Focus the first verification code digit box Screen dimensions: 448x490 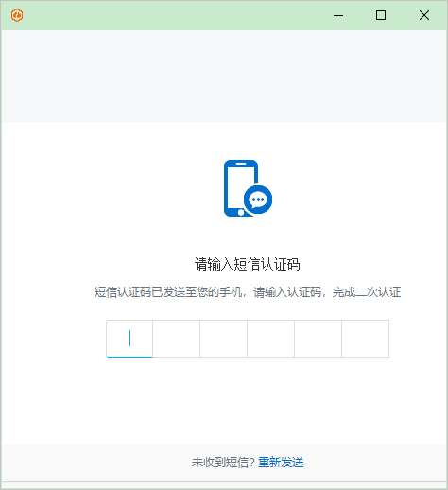click(129, 339)
